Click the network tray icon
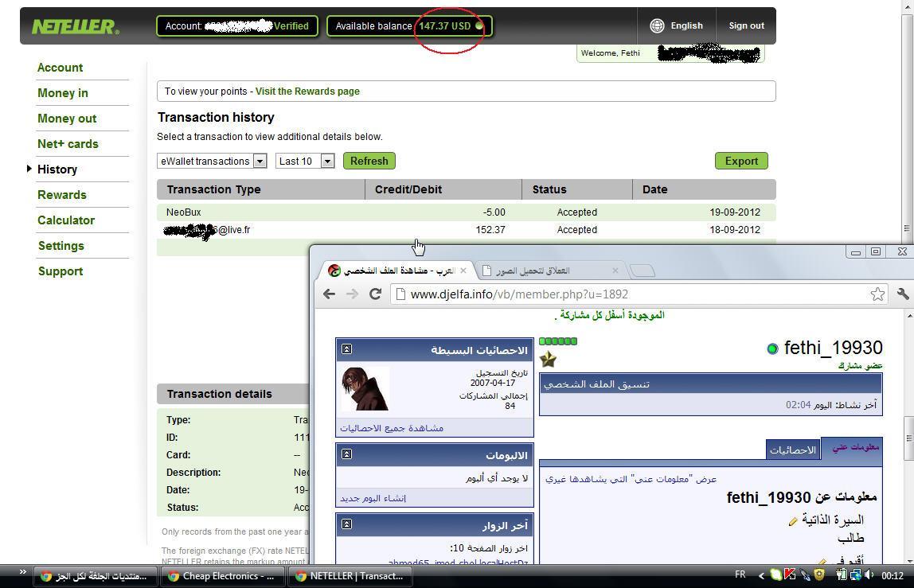This screenshot has width=914, height=588. tap(856, 575)
